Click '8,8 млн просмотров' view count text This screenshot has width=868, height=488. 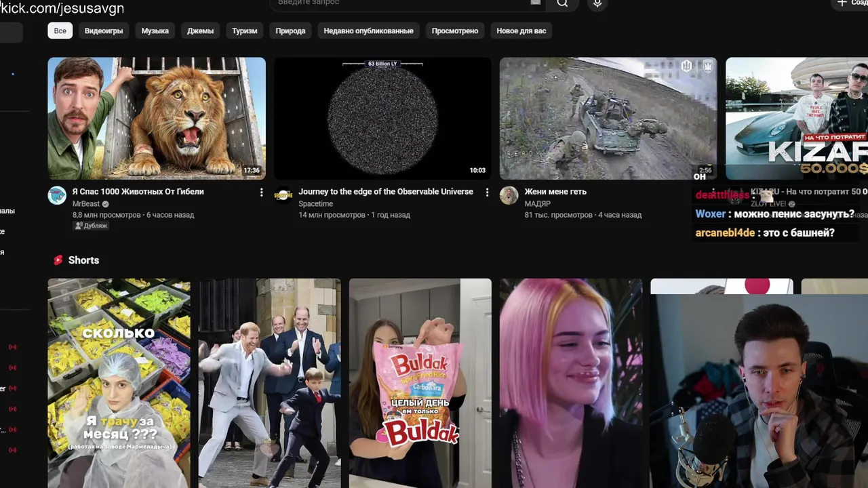[107, 215]
